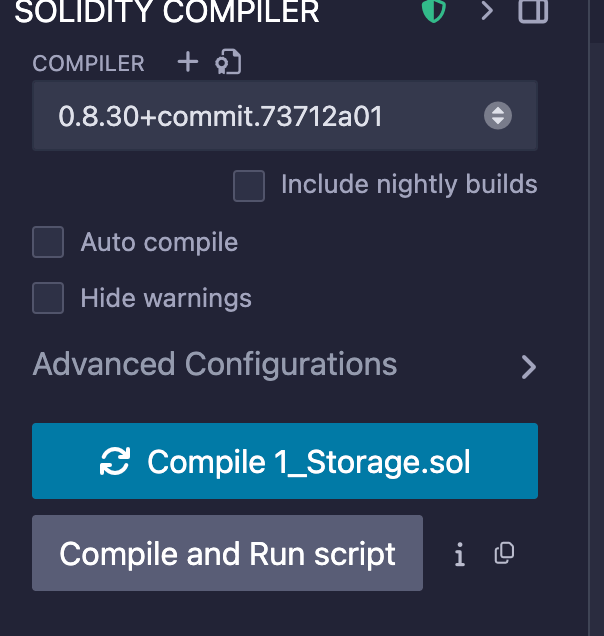604x636 pixels.
Task: Tick the Hide warnings checkbox
Action: [48, 298]
